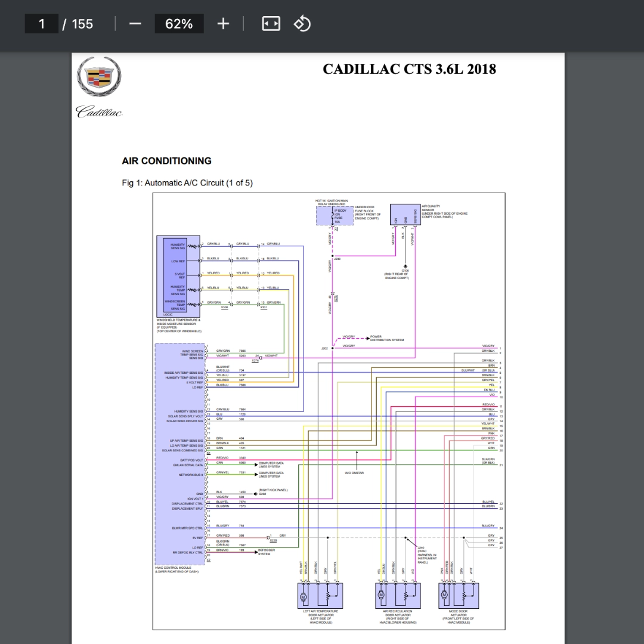Click the zoom in plus icon
The height and width of the screenshot is (644, 644).
pos(223,24)
